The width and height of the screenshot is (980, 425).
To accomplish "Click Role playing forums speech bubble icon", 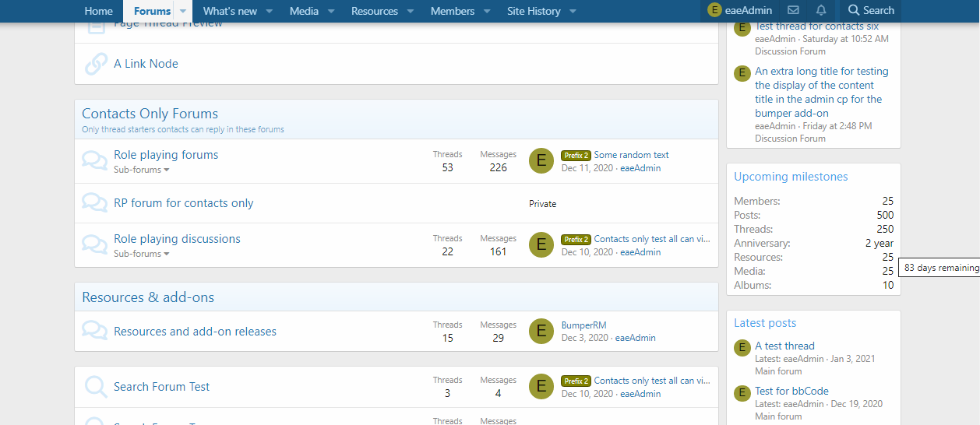I will (x=95, y=161).
